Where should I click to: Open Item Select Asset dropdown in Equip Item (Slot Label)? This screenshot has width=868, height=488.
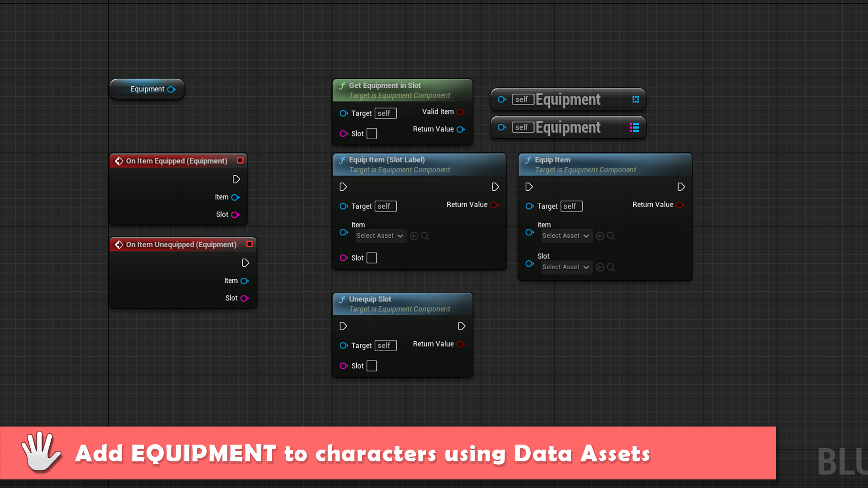pos(380,236)
